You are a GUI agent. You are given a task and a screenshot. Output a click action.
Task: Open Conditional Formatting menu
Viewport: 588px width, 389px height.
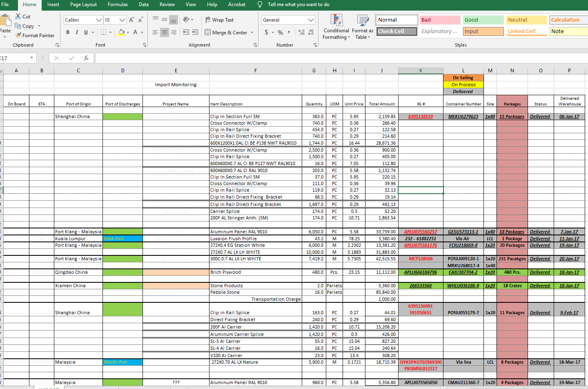(336, 27)
